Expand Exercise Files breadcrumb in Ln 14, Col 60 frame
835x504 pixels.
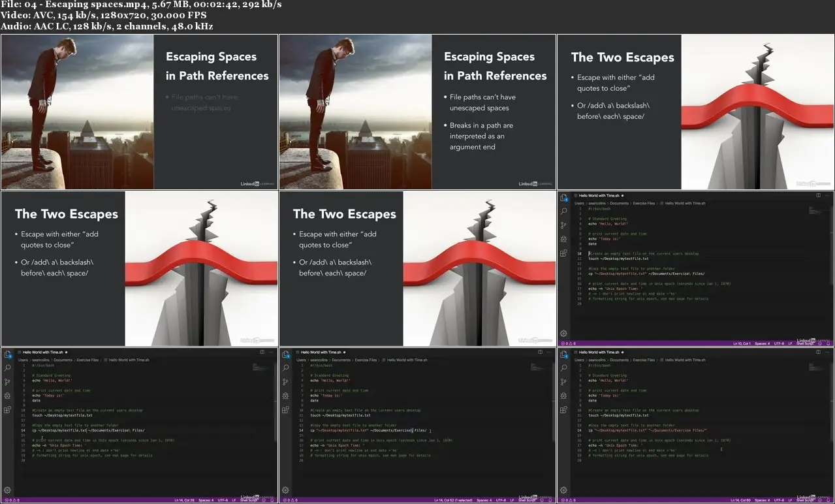[x=644, y=360]
